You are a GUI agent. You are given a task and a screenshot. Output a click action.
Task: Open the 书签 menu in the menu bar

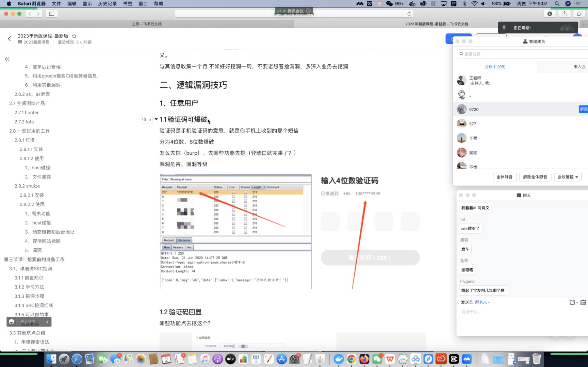(128, 3)
